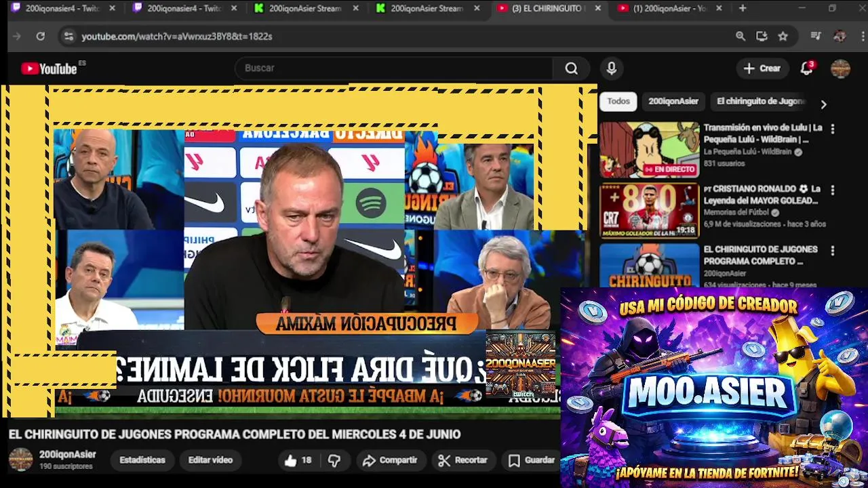
Task: Open the Chrome zoom magnifier icon
Action: tap(741, 37)
